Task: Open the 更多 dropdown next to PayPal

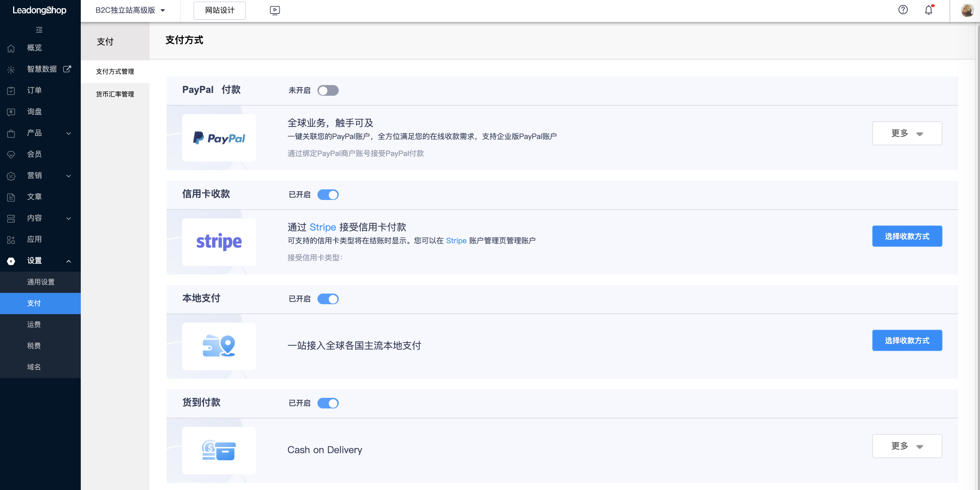Action: tap(907, 133)
